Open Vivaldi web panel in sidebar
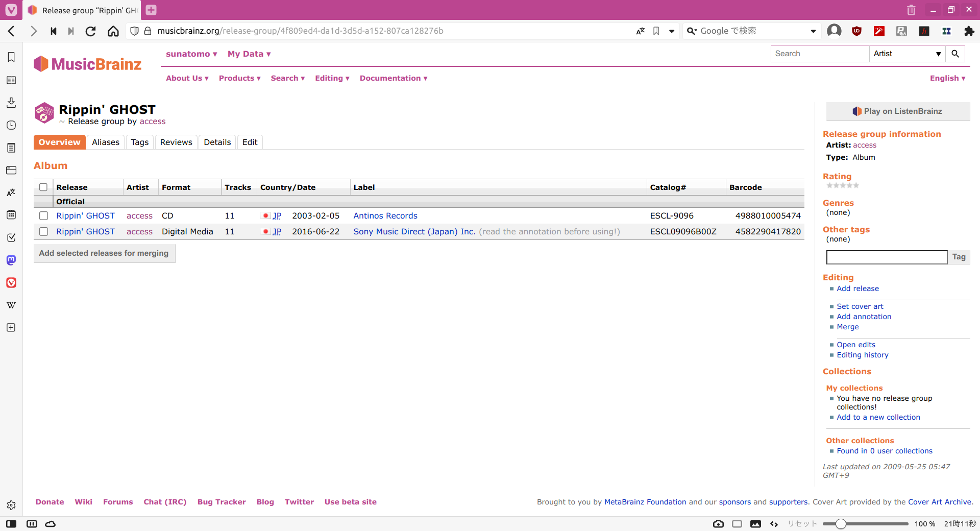 coord(11,282)
